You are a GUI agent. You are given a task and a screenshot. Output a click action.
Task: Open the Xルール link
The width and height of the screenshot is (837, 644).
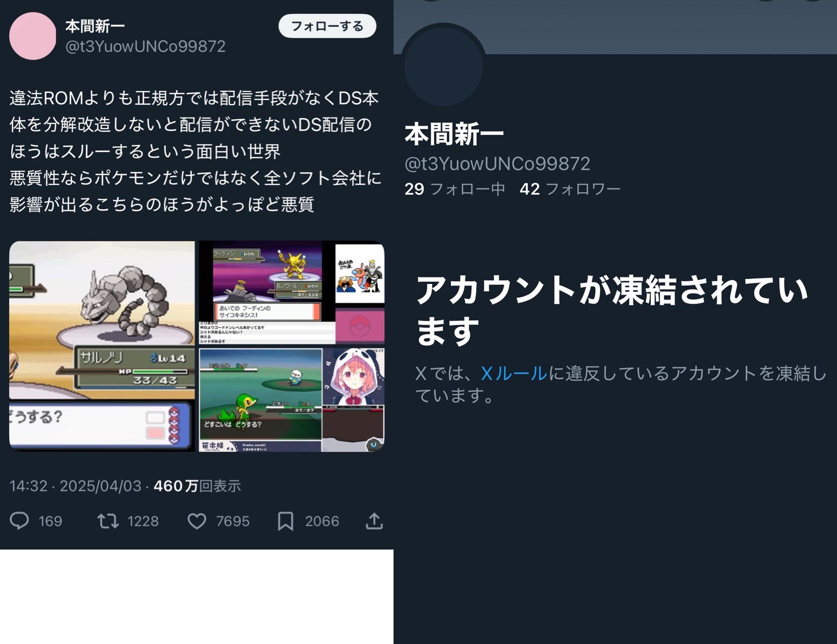[514, 373]
